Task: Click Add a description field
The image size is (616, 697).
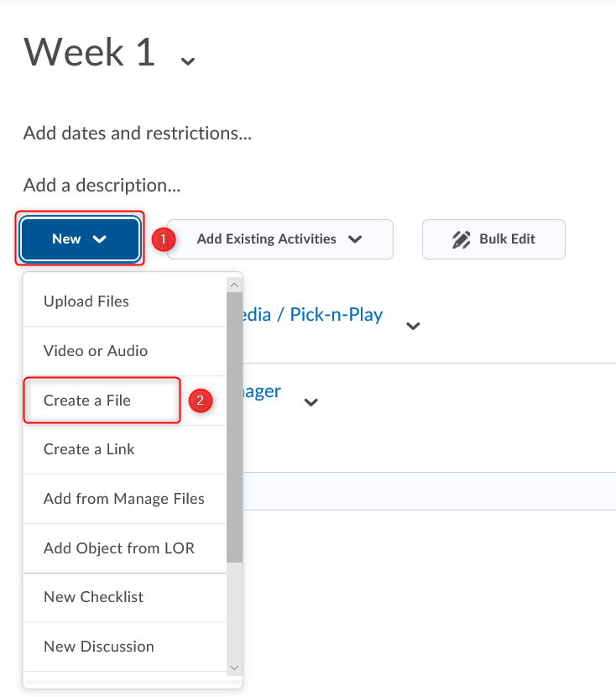Action: tap(102, 185)
